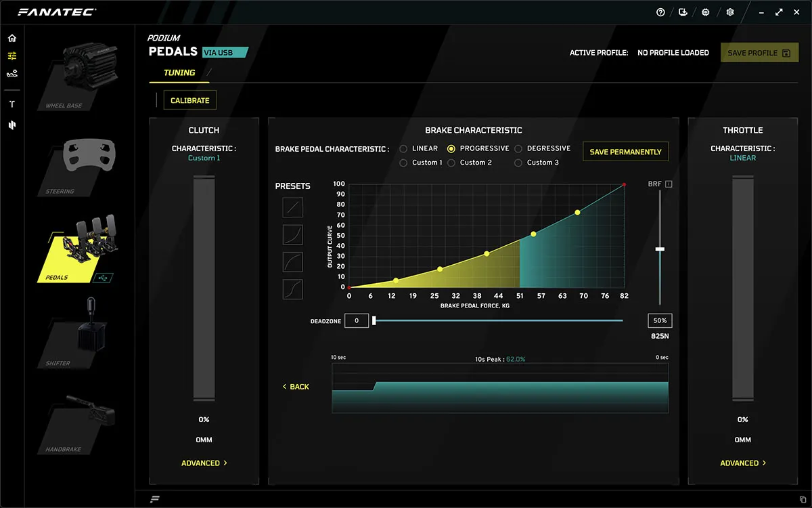
Task: Open the tuning sliders sidebar icon
Action: pos(12,56)
